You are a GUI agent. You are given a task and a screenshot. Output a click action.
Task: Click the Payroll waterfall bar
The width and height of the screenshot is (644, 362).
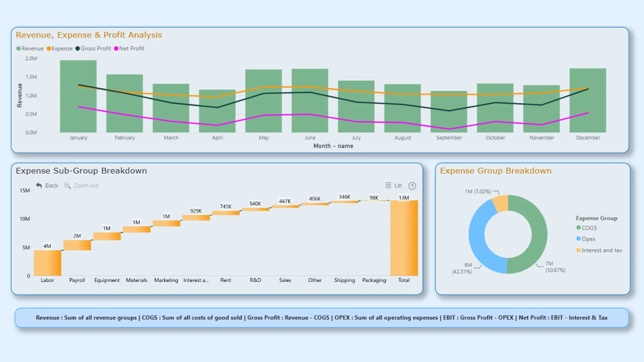point(77,245)
